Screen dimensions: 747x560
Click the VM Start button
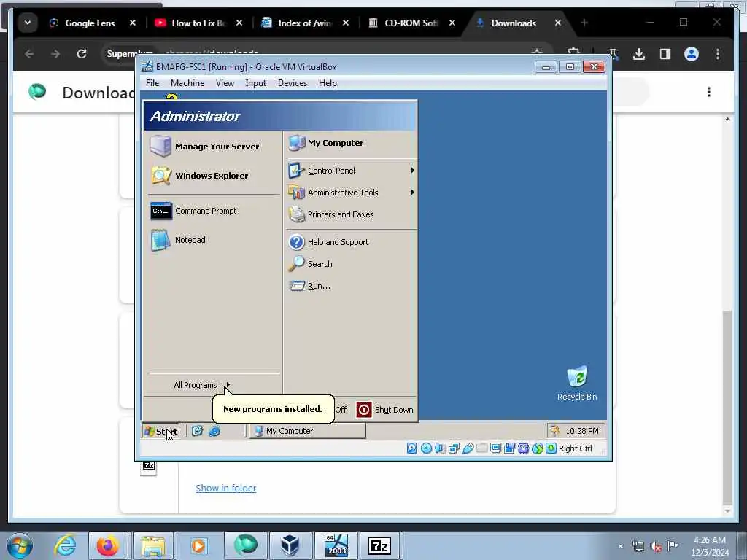pyautogui.click(x=160, y=431)
